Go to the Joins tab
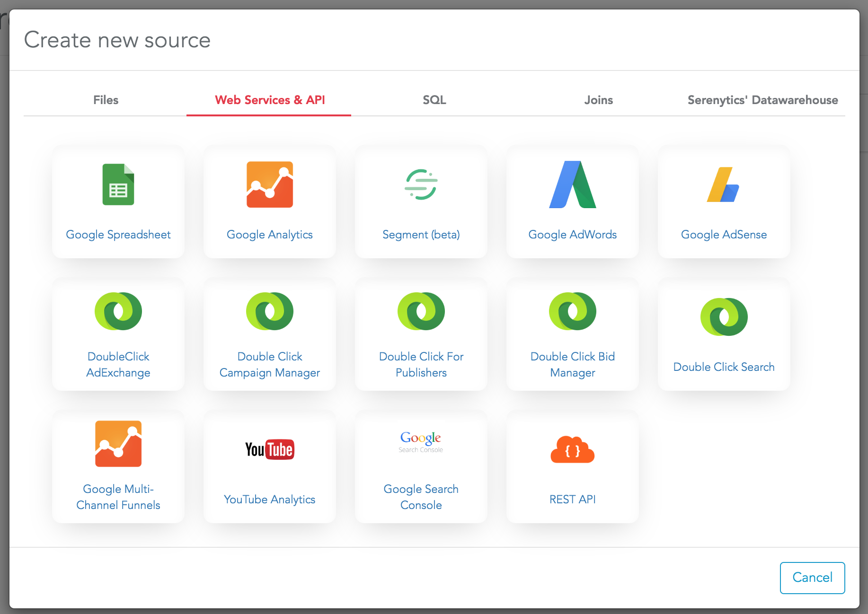868x614 pixels. pos(598,100)
